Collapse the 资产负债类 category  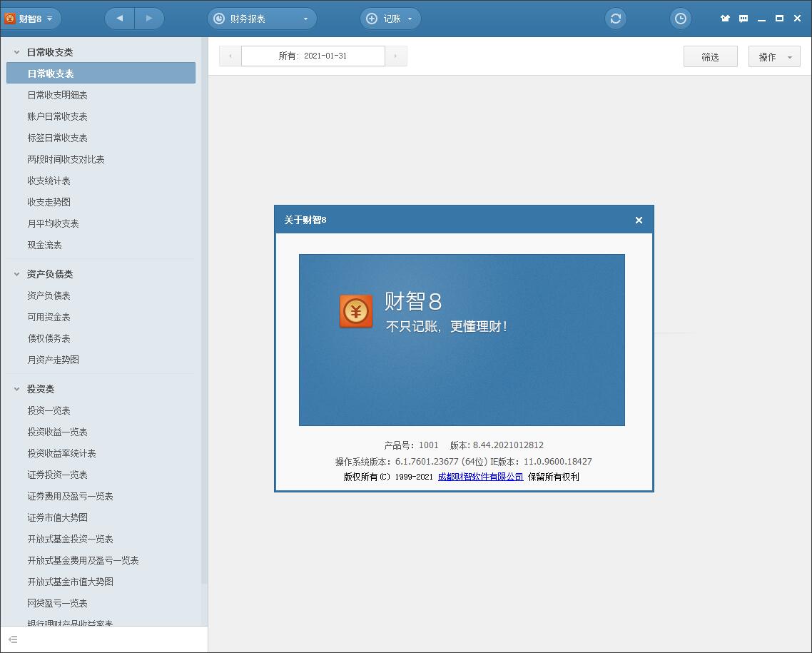pyautogui.click(x=16, y=274)
